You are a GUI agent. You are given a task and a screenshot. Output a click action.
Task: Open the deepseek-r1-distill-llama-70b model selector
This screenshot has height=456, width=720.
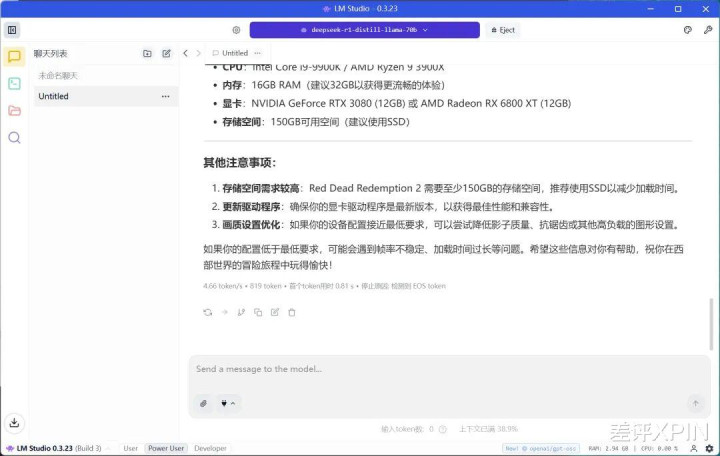click(x=365, y=30)
